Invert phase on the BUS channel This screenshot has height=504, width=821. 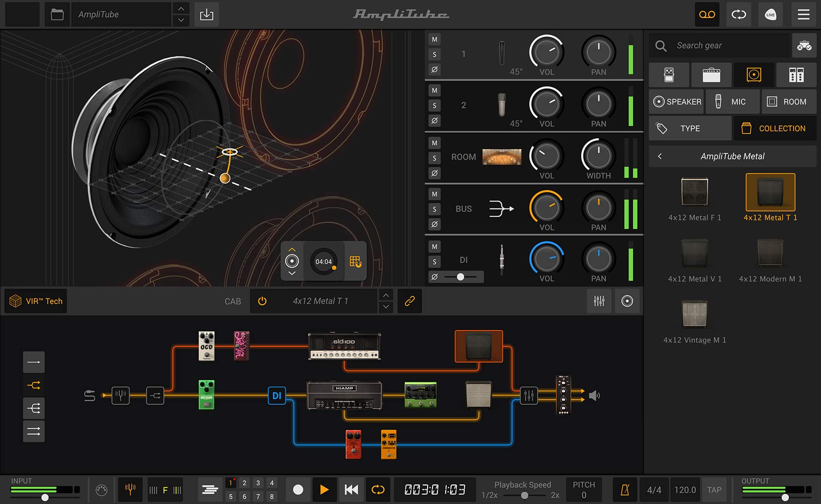tap(434, 224)
